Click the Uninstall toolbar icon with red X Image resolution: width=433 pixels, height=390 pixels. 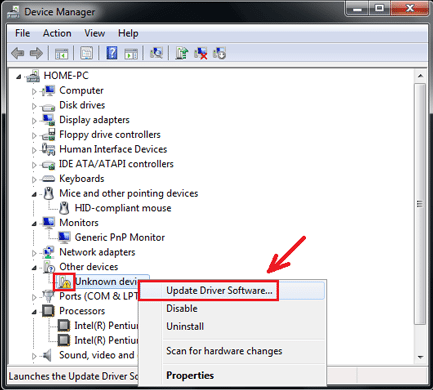(201, 53)
